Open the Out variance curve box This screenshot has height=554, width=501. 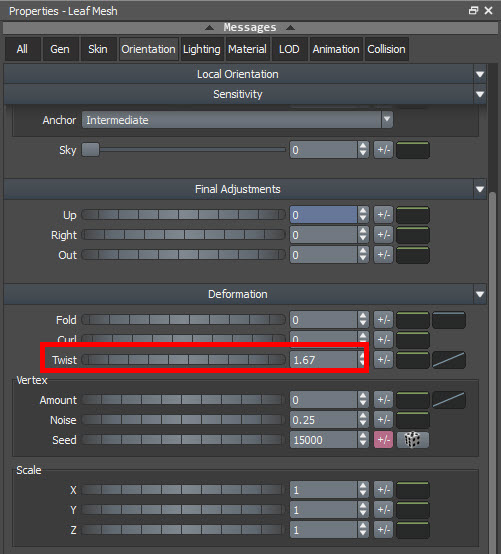413,255
